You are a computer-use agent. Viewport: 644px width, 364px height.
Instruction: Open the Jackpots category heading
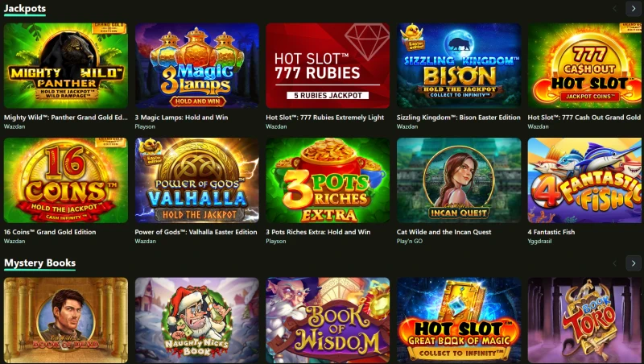click(25, 8)
